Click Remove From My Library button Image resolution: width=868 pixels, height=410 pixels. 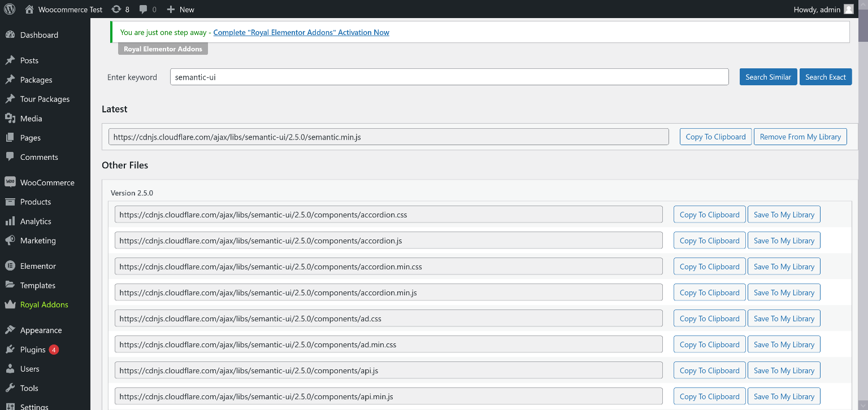click(x=800, y=137)
